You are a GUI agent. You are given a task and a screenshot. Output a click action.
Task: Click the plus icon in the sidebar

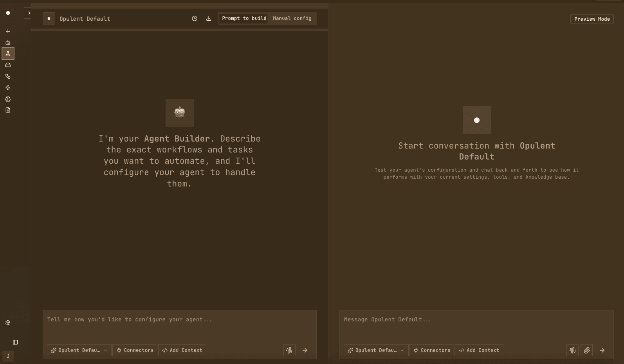[x=8, y=31]
